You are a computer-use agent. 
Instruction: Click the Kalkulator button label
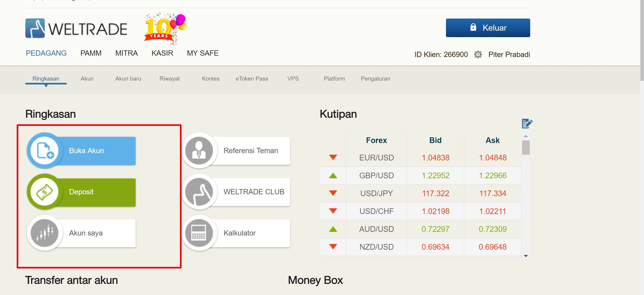[x=239, y=233]
